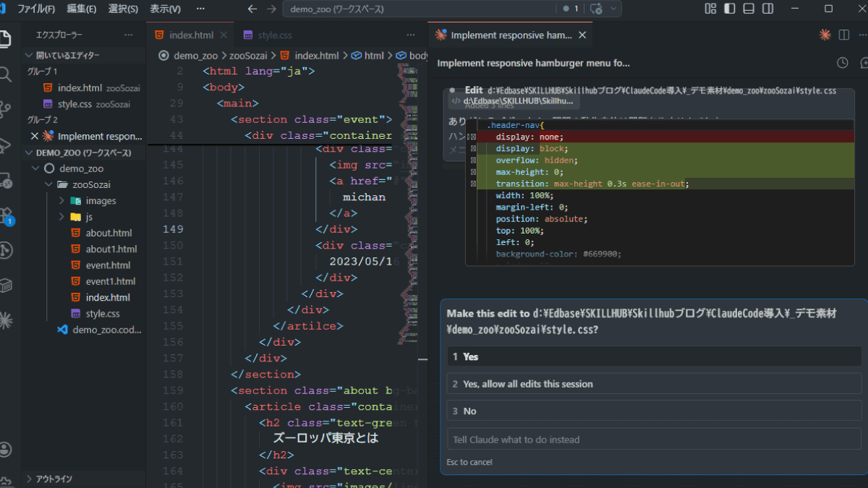Click the Claude Code icon in activity bar
The image size is (868, 488).
tap(6, 320)
